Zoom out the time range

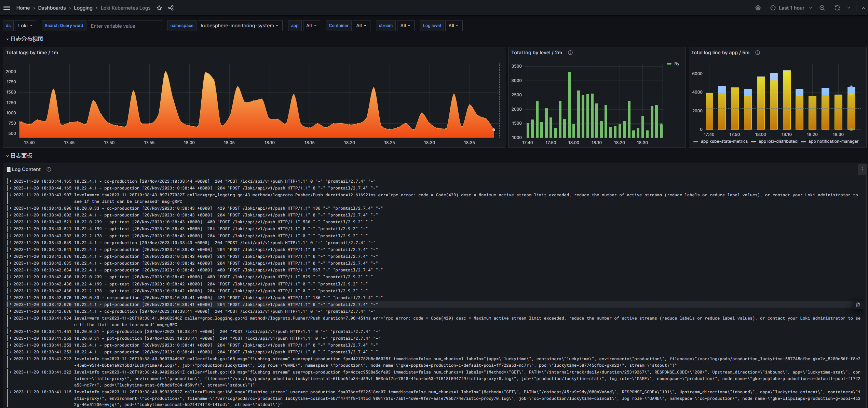click(x=822, y=8)
